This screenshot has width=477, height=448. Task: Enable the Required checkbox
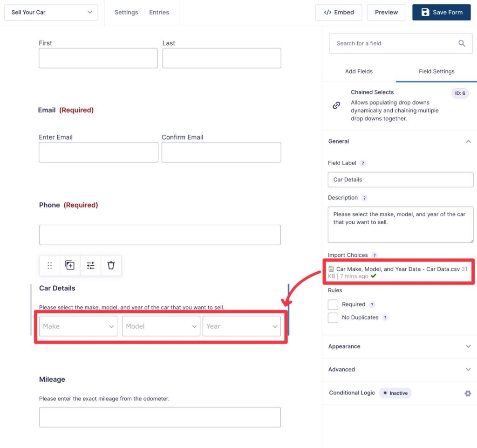tap(333, 305)
